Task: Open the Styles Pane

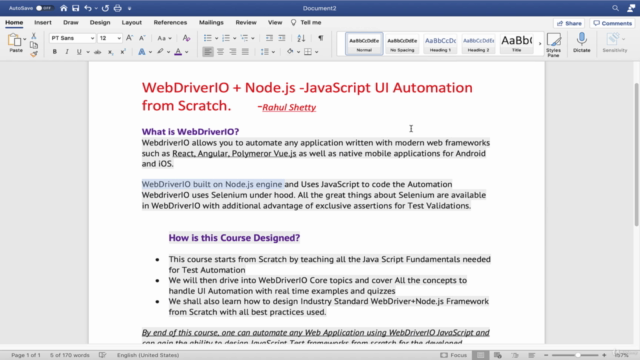Action: [553, 44]
